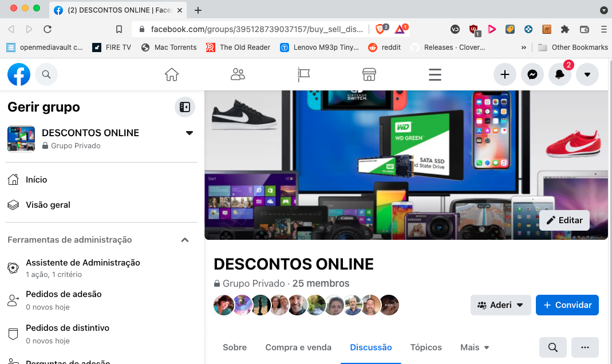Expand the DESCONTOS ONLINE group switcher arrow

tap(189, 133)
